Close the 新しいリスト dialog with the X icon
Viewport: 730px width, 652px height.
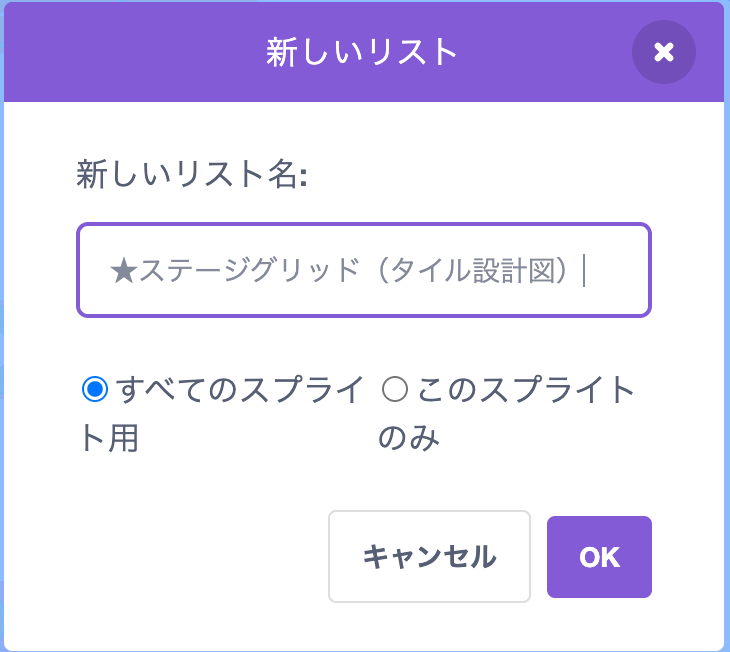(x=663, y=52)
